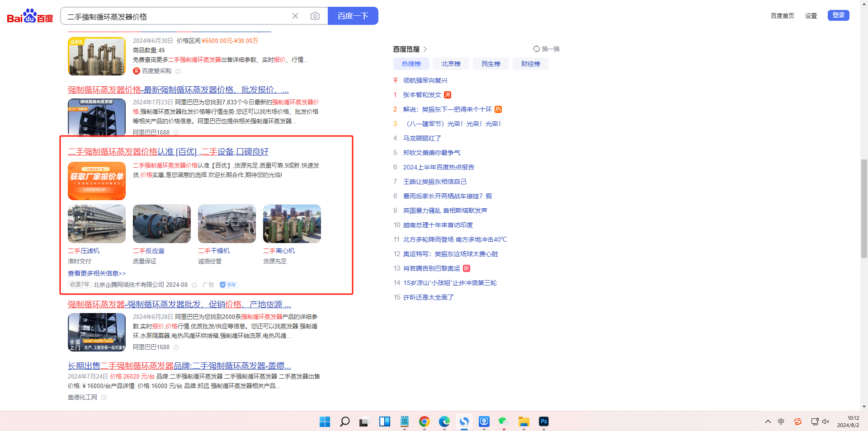The image size is (868, 431).
Task: Open the 二手反应釜 thumbnail image
Action: [x=162, y=224]
